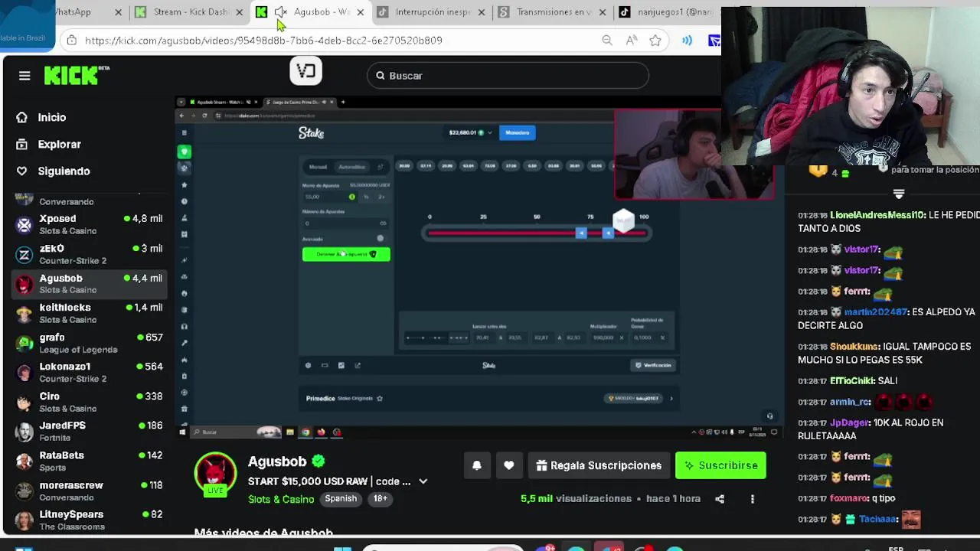Viewport: 980px width, 551px height.
Task: Unmute the Agusbob tab speaker icon
Action: pyautogui.click(x=281, y=12)
